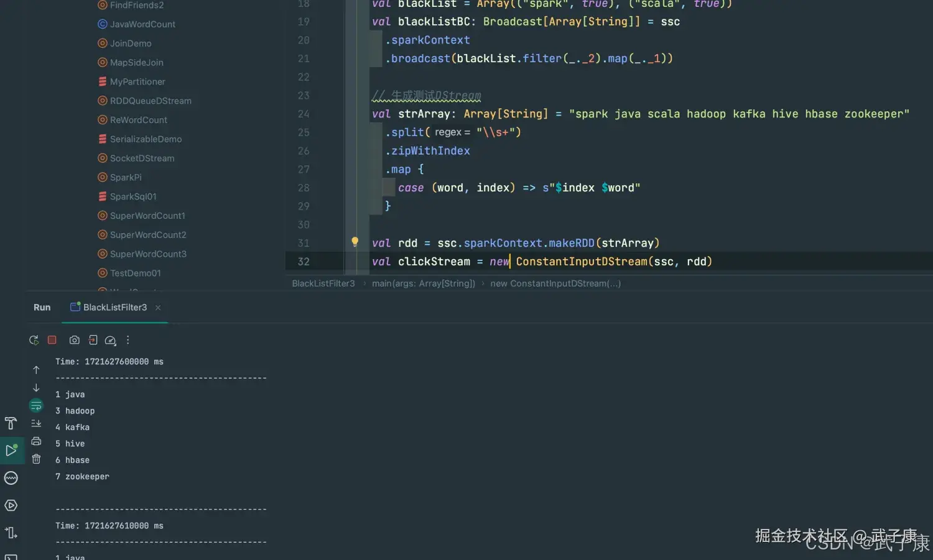Image resolution: width=933 pixels, height=560 pixels.
Task: Toggle soft-wrap in the console
Action: click(36, 406)
